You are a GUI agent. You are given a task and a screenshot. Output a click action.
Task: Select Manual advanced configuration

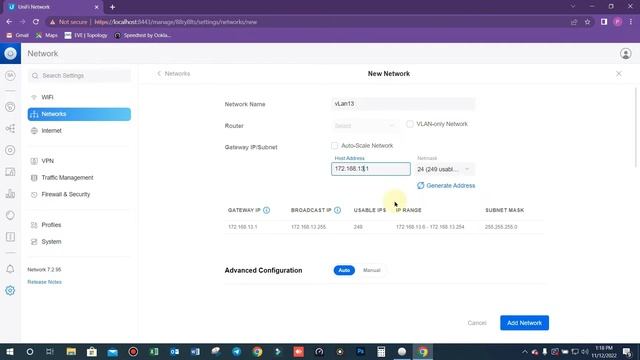[x=371, y=270]
